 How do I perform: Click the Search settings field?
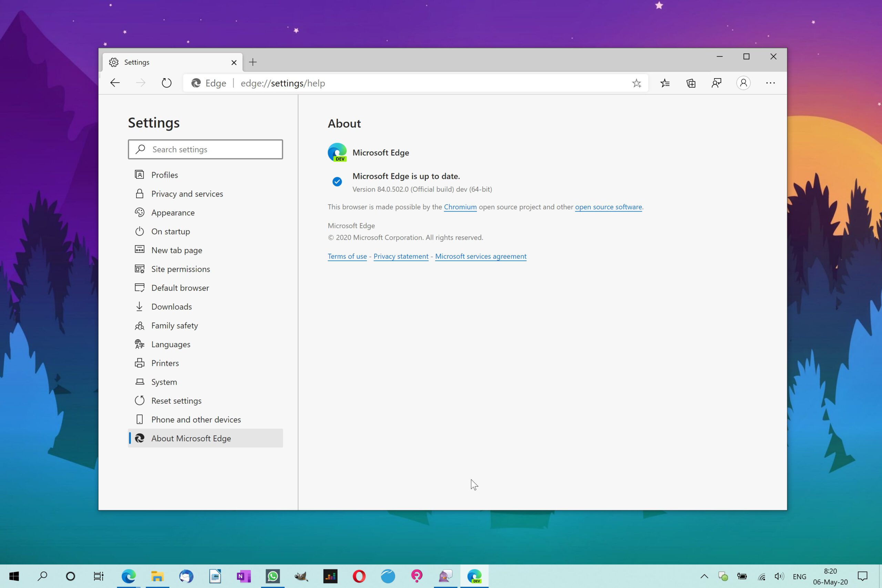pos(205,149)
